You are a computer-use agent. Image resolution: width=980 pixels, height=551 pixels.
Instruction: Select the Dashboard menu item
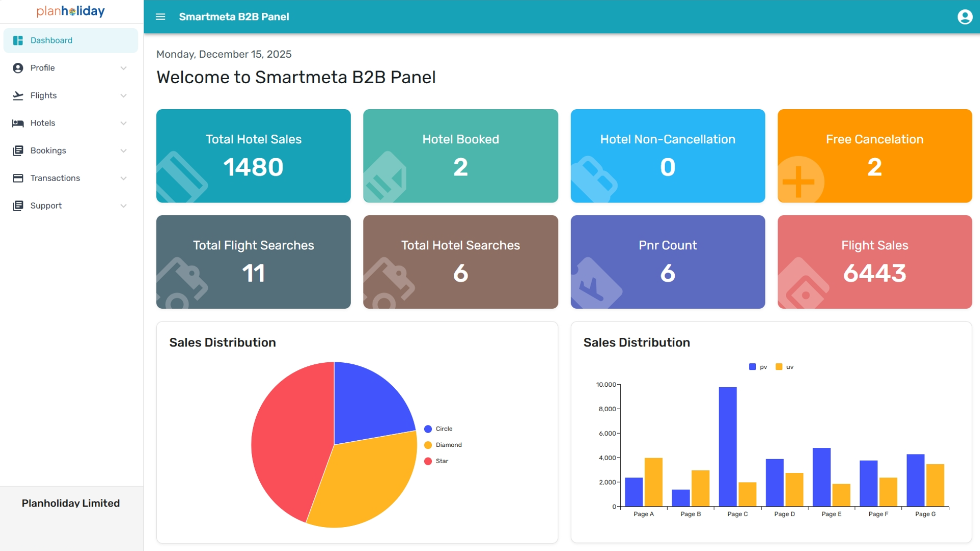point(70,40)
